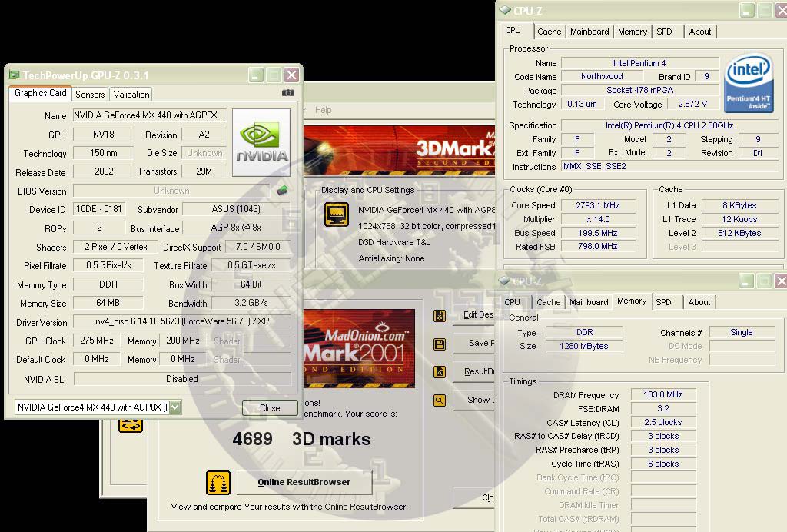Click the Subvendor field ASUS (1043)

[x=237, y=209]
